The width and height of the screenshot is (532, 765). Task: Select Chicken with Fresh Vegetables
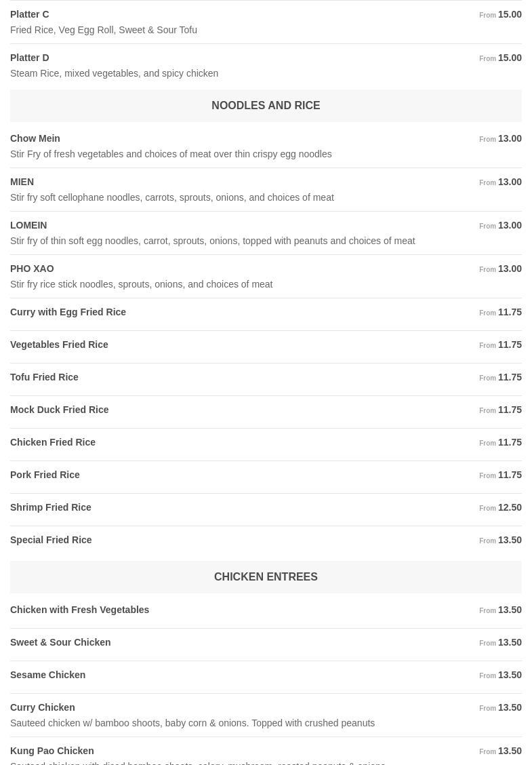[x=80, y=610]
